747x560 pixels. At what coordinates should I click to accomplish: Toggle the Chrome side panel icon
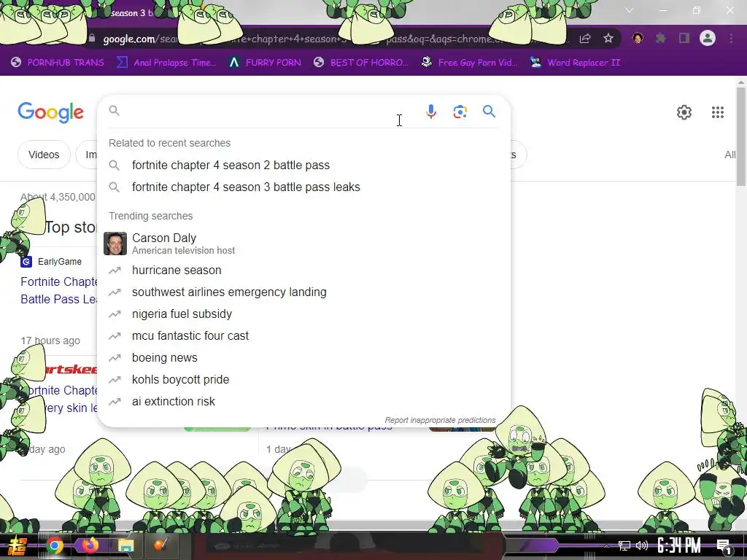684,38
